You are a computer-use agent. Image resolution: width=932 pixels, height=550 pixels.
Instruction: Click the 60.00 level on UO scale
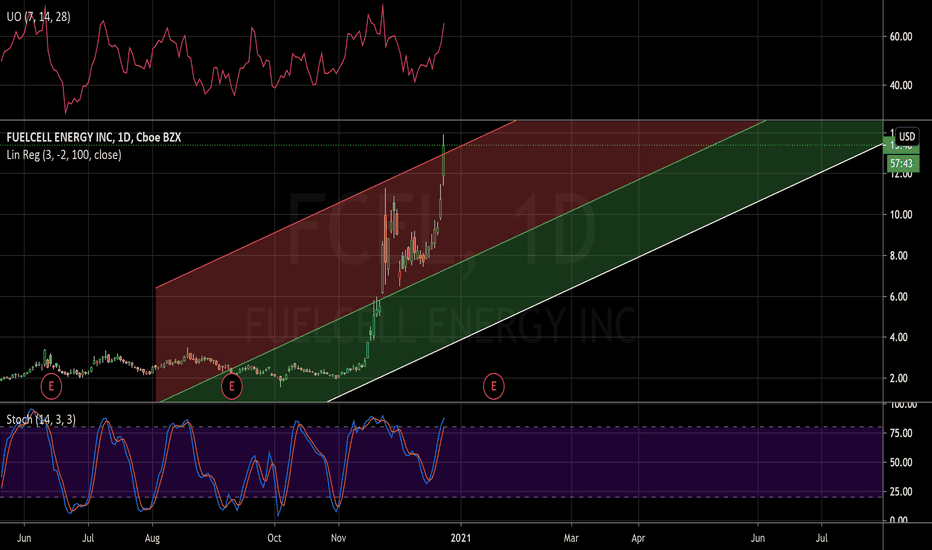coord(900,37)
